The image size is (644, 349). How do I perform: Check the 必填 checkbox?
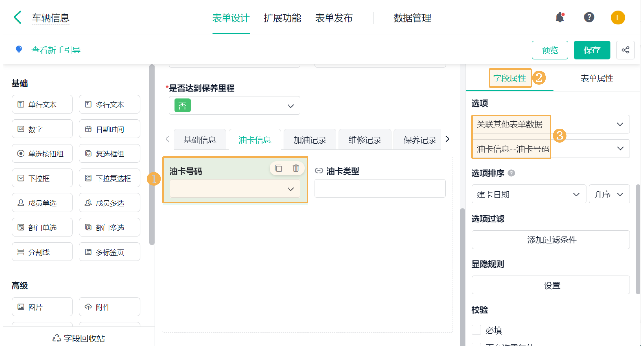pos(476,330)
